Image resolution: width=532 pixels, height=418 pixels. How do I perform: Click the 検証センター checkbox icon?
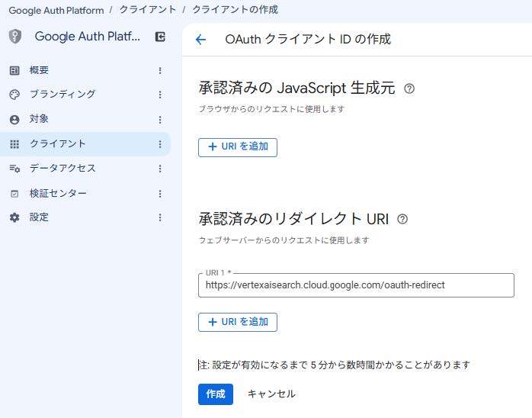(x=14, y=194)
